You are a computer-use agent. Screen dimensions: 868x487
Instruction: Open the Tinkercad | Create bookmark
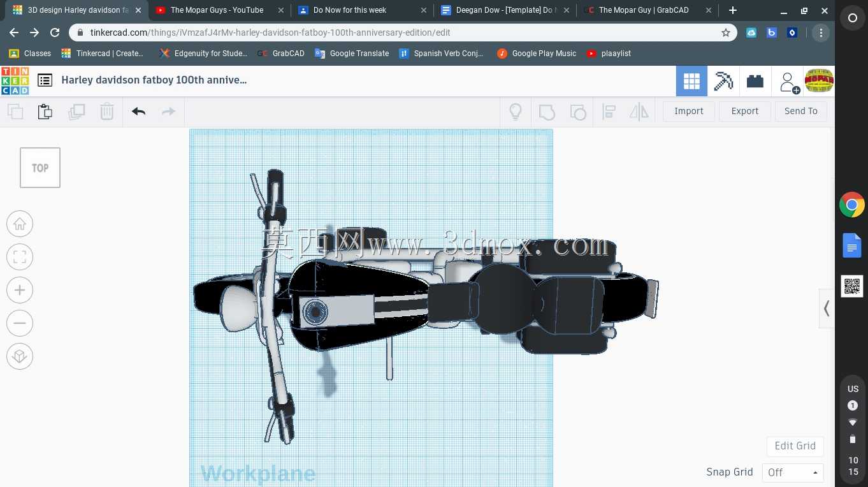click(103, 54)
